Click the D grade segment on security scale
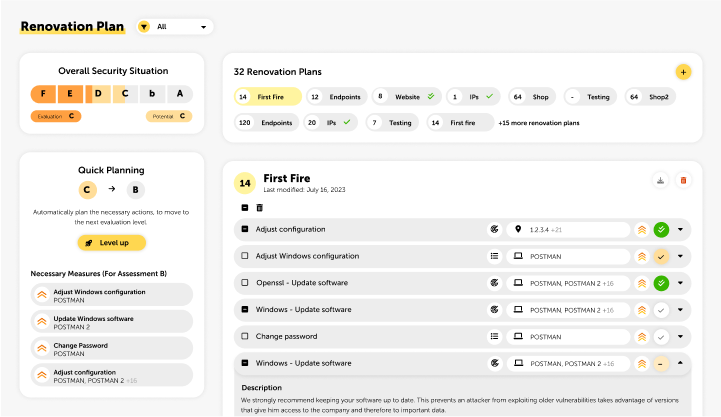The height and width of the screenshot is (417, 721). (x=98, y=94)
